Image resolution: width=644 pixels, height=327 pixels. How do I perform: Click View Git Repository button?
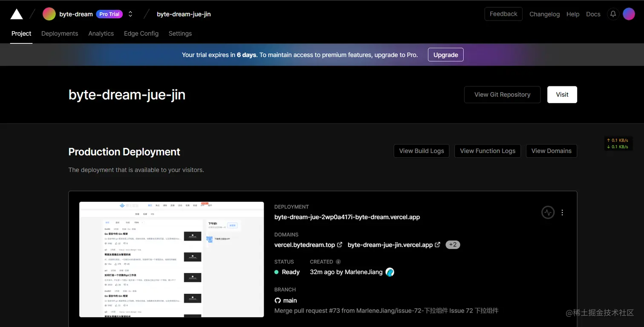click(x=502, y=95)
